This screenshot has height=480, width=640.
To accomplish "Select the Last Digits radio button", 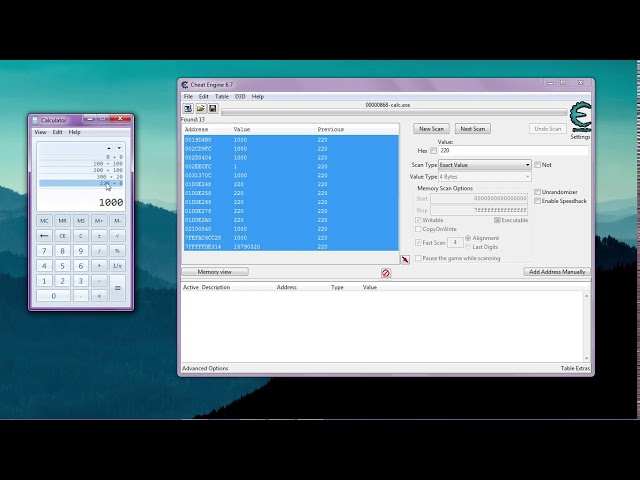I will 468,247.
